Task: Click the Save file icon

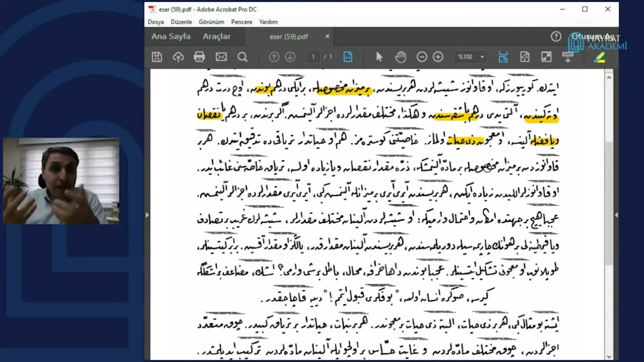Action: (x=156, y=57)
